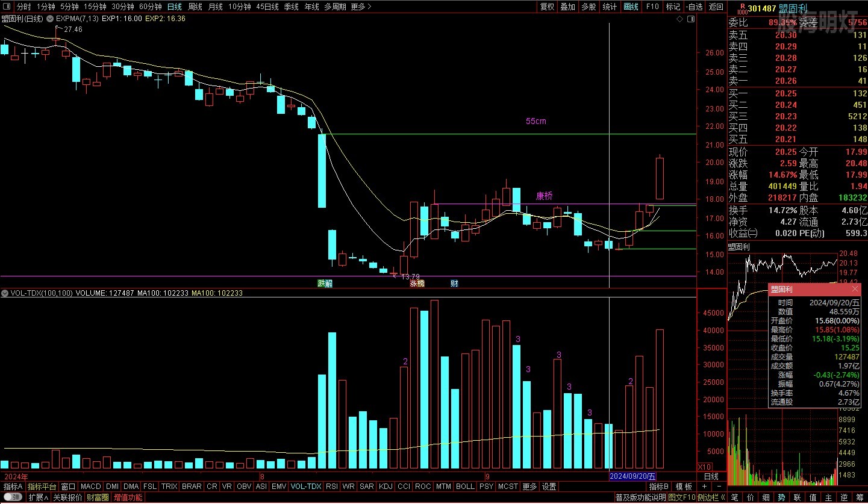This screenshot has width=868, height=504.
Task: Open the 扩展 expand menu at bottom
Action: [x=38, y=497]
